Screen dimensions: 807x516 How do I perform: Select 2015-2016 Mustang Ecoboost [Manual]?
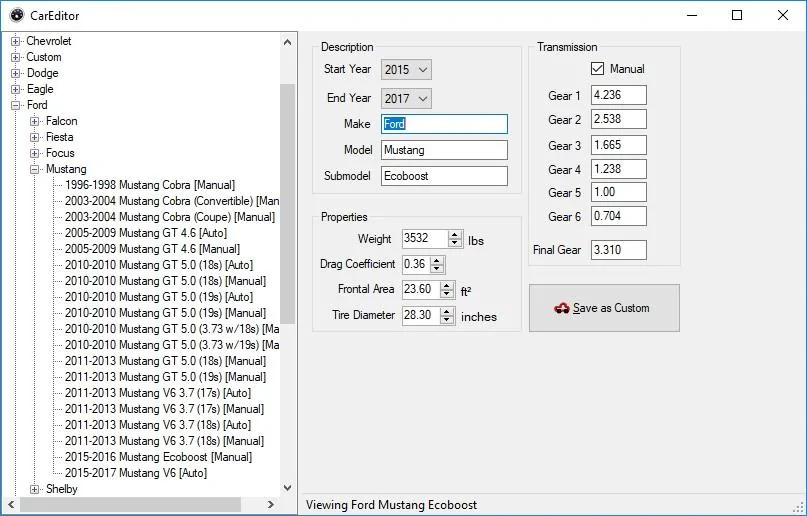tap(159, 457)
